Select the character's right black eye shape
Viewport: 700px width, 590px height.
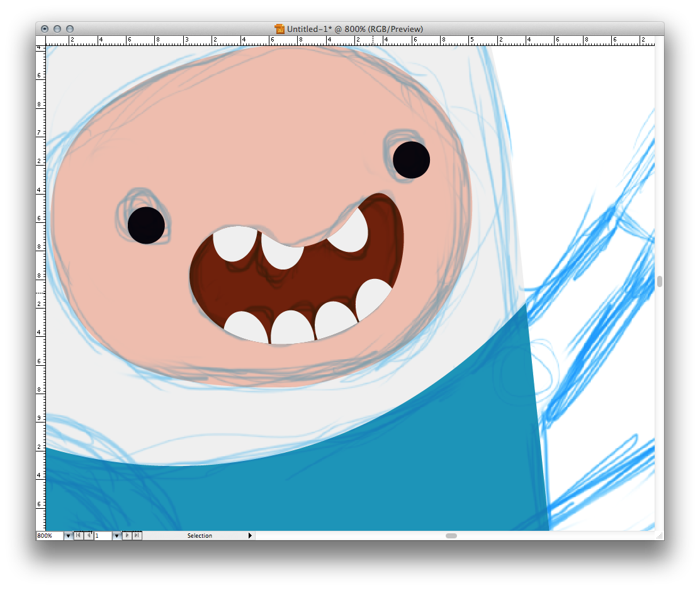(411, 160)
